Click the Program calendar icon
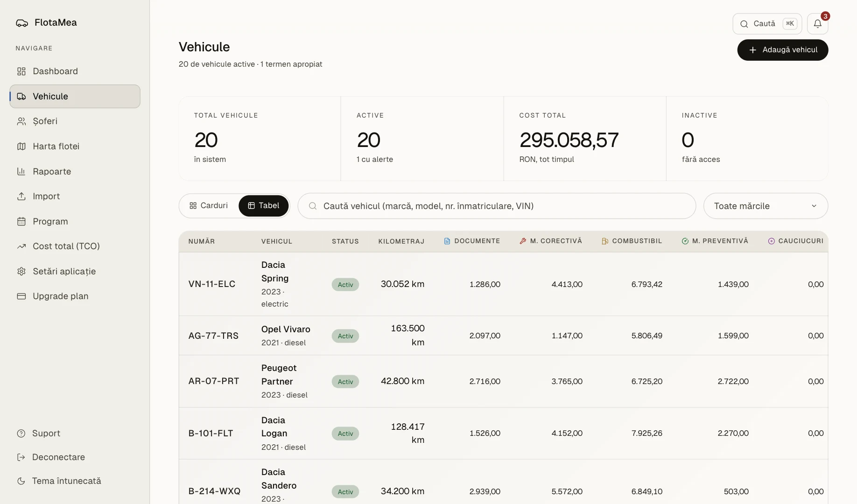 click(x=21, y=222)
